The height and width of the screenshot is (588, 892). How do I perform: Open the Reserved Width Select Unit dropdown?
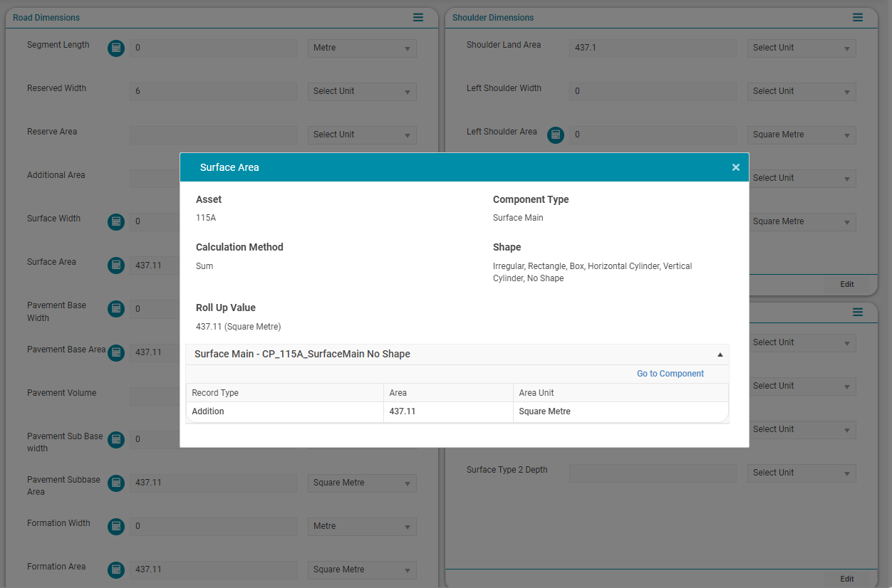(362, 92)
